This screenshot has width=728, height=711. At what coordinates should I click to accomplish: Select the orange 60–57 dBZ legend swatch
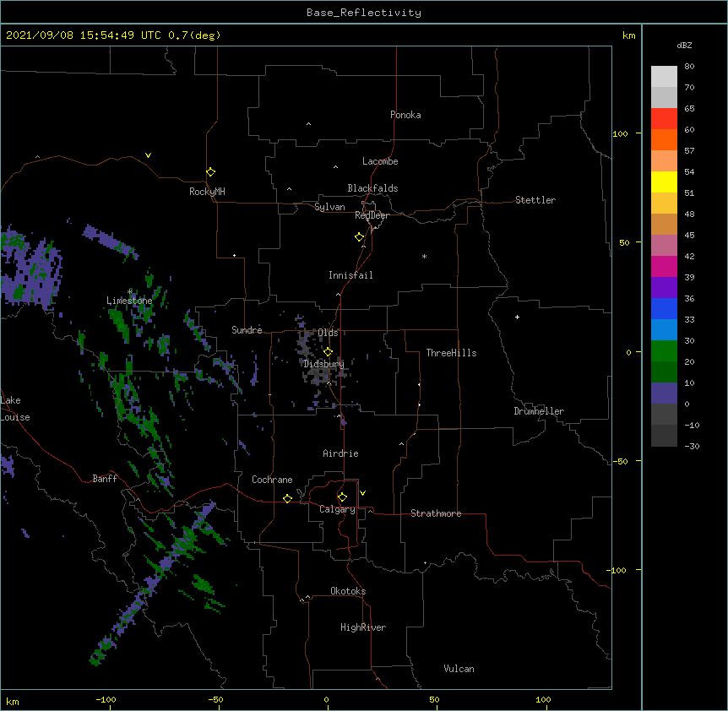pyautogui.click(x=664, y=140)
